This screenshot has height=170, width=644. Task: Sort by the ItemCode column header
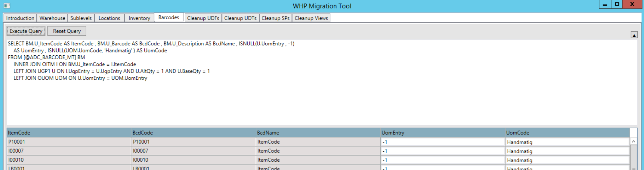69,133
